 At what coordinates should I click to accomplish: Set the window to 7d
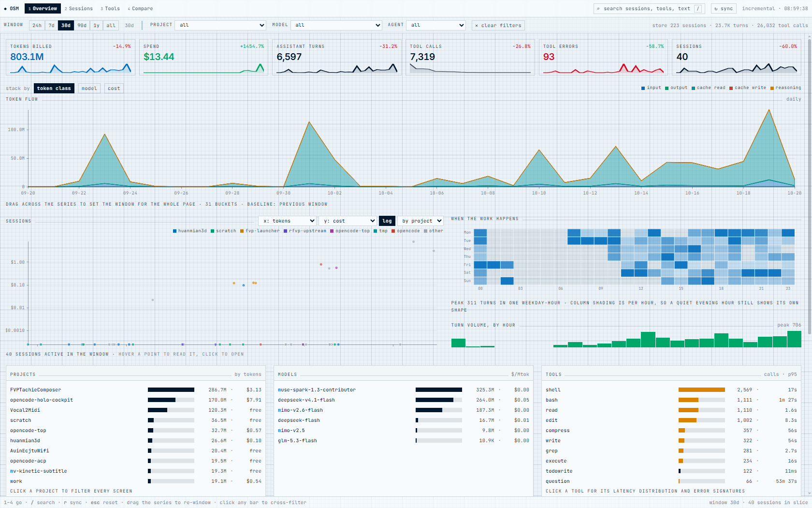click(x=51, y=25)
